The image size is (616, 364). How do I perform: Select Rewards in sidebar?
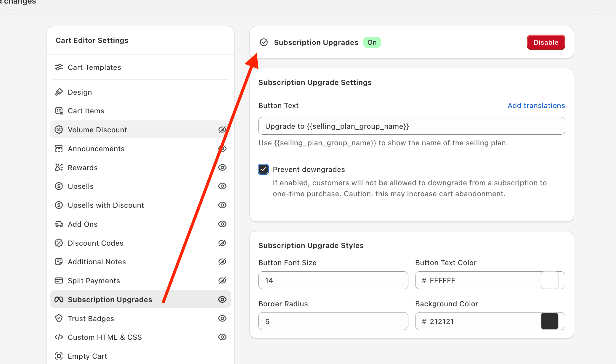pos(141,167)
